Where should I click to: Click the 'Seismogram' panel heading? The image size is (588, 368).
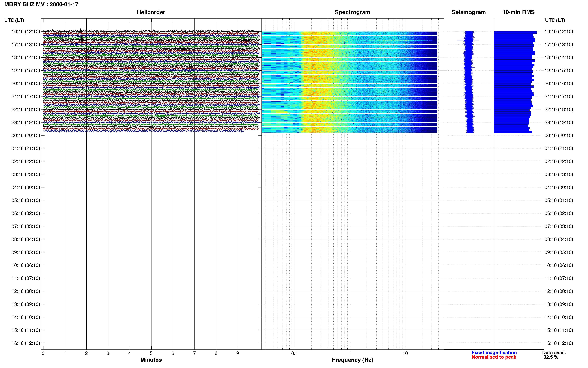[x=468, y=12]
